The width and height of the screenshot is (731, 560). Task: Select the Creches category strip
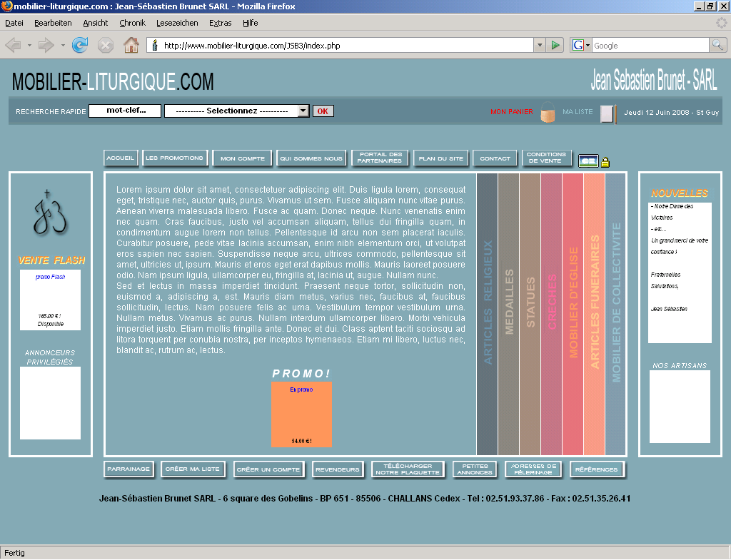pos(552,314)
